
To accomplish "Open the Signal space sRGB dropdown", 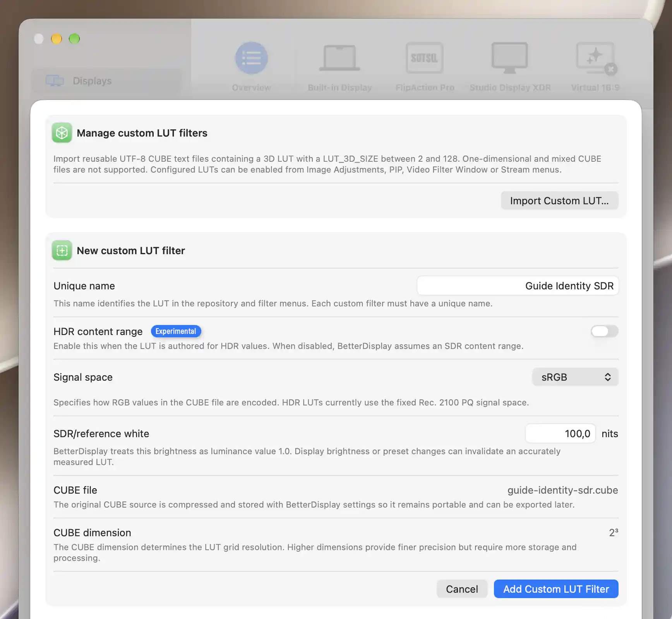I will 575,377.
